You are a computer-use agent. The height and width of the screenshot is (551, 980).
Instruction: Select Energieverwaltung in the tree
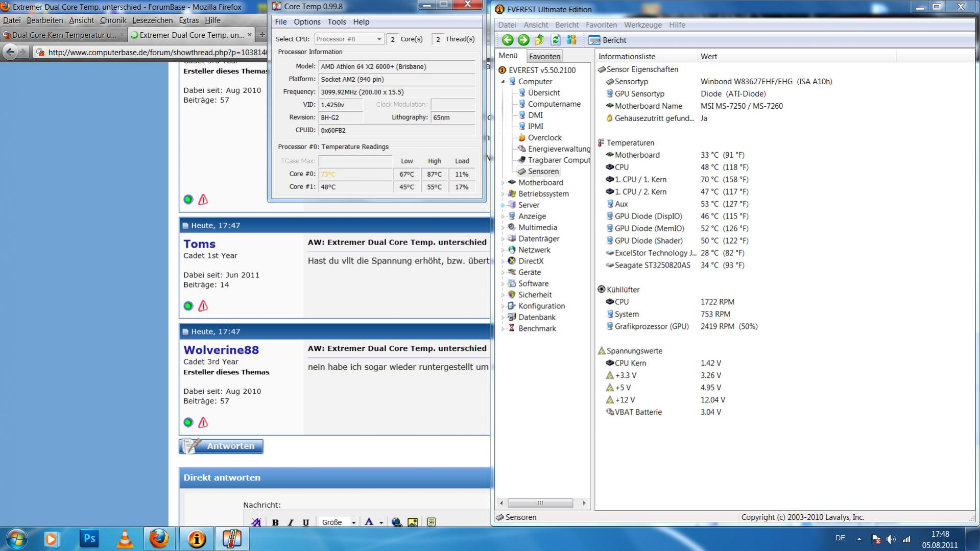559,149
